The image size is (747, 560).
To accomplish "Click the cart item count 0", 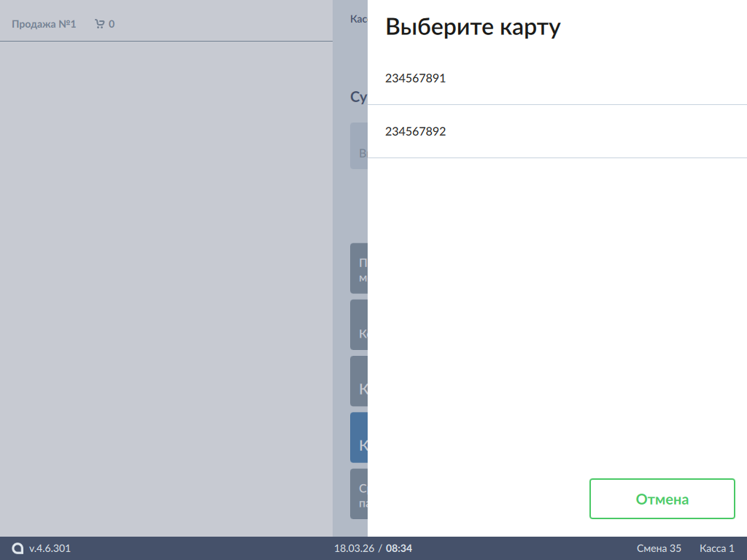I will pos(112,24).
